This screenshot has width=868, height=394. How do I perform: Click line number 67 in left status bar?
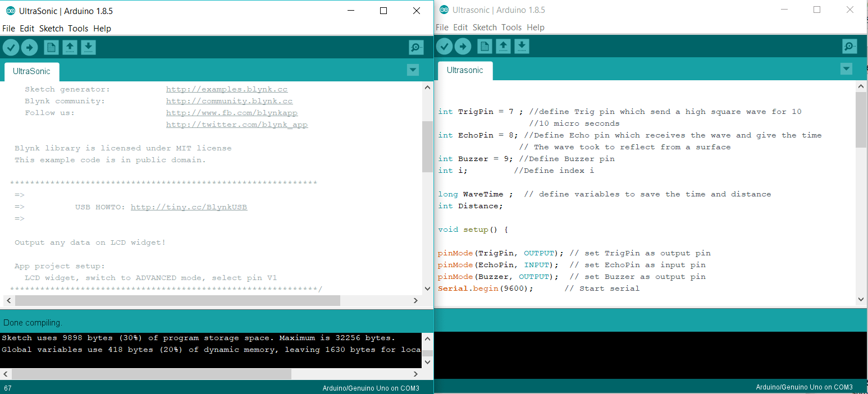coord(7,388)
